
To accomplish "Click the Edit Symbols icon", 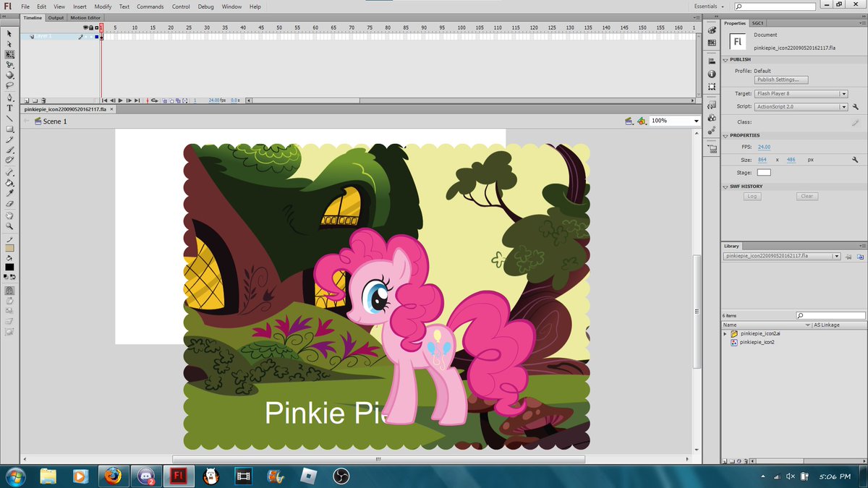I will [x=642, y=121].
